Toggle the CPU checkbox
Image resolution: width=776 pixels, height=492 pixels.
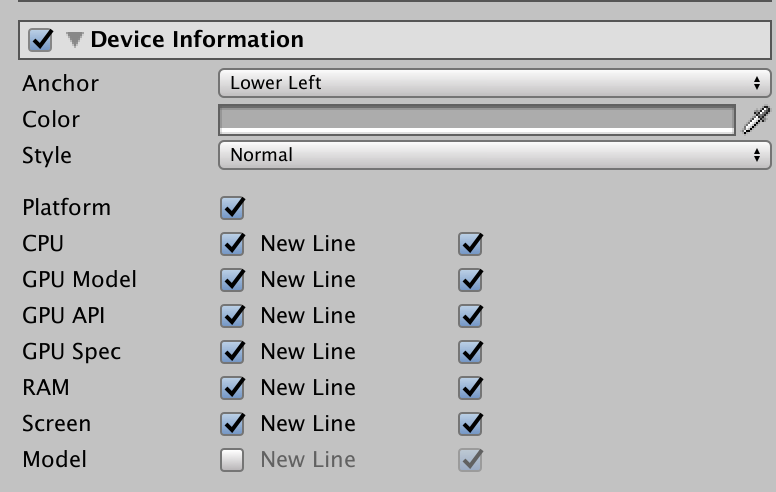coord(232,244)
